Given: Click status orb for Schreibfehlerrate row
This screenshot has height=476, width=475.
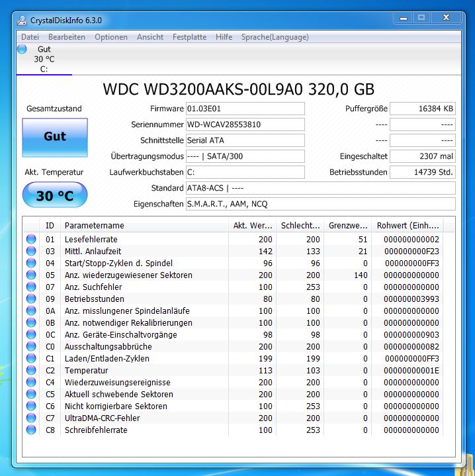Looking at the screenshot, I should pyautogui.click(x=31, y=430).
